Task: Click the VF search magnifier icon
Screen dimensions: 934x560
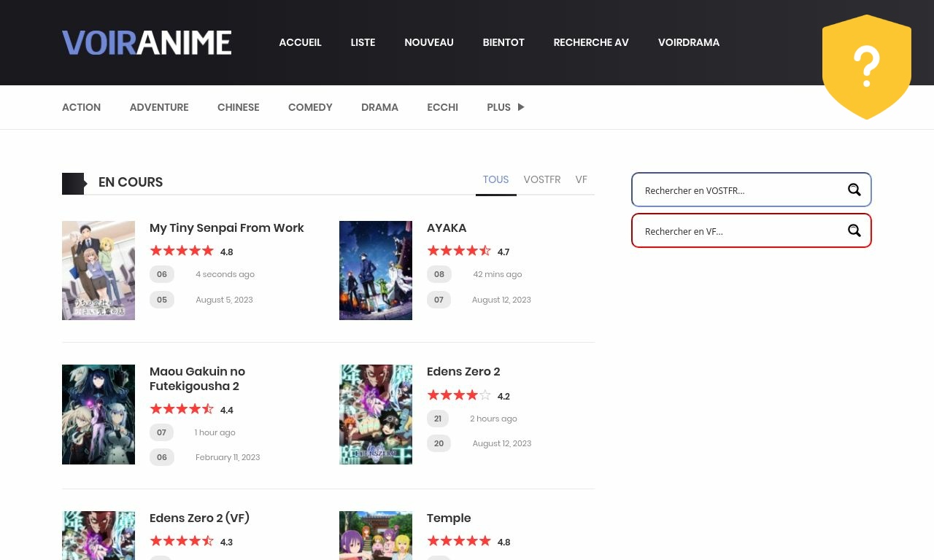Action: coord(854,230)
